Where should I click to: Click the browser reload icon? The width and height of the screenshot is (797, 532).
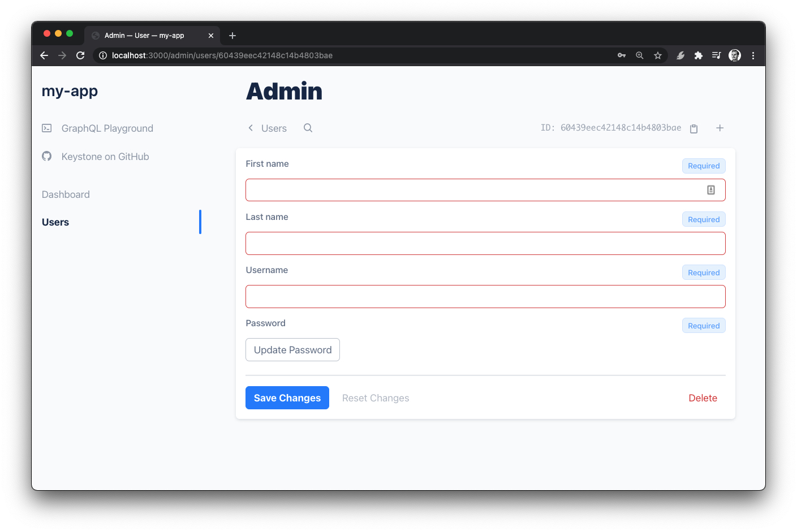80,55
